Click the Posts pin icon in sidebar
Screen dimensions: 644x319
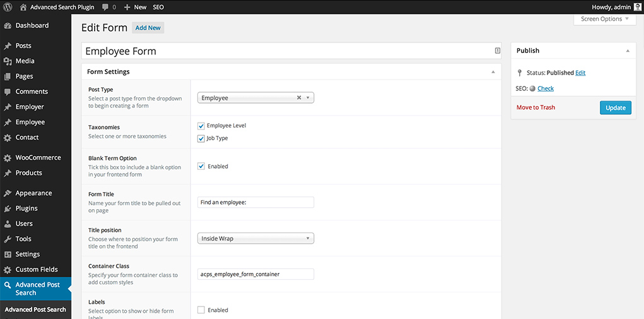coord(8,45)
